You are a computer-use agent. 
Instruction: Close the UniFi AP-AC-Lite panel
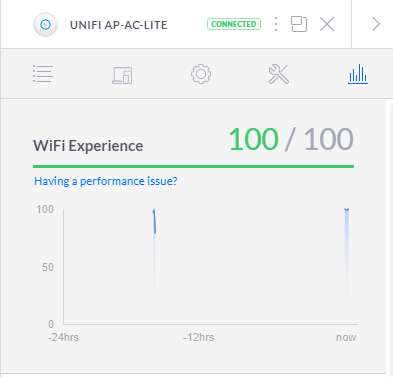(327, 24)
